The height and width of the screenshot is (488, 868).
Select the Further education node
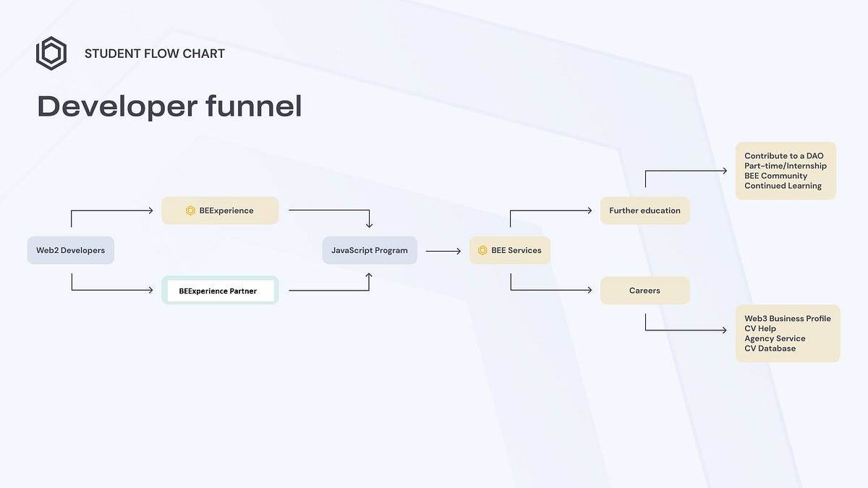644,210
